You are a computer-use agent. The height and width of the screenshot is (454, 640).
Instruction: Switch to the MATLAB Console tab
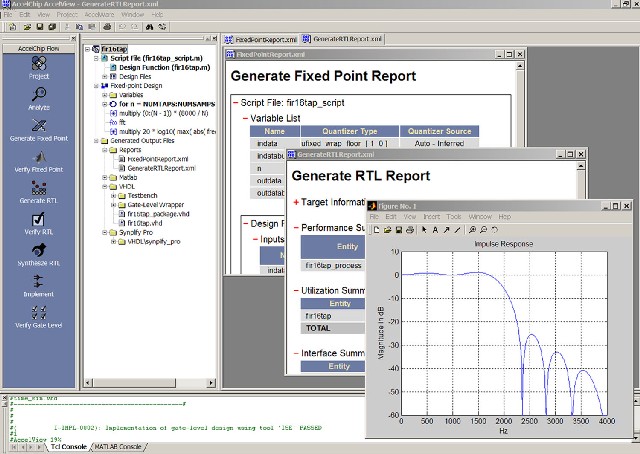(x=118, y=447)
